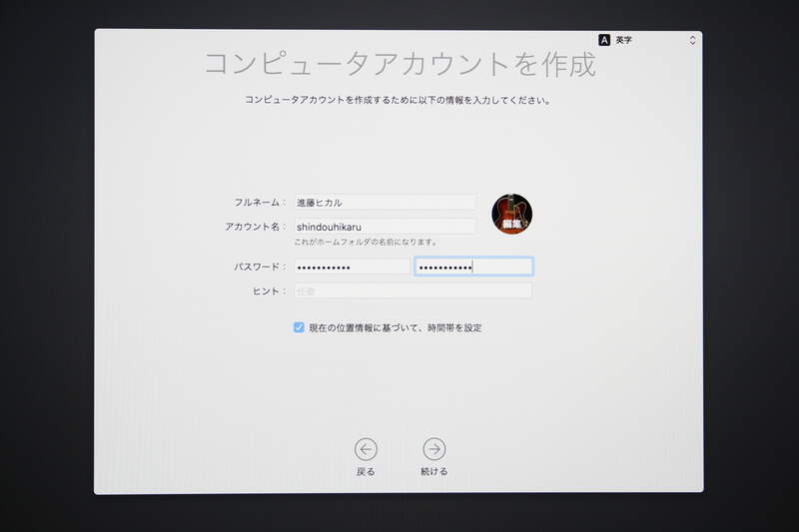
Task: Click the 編集 edit overlay on account picture
Action: pos(511,227)
